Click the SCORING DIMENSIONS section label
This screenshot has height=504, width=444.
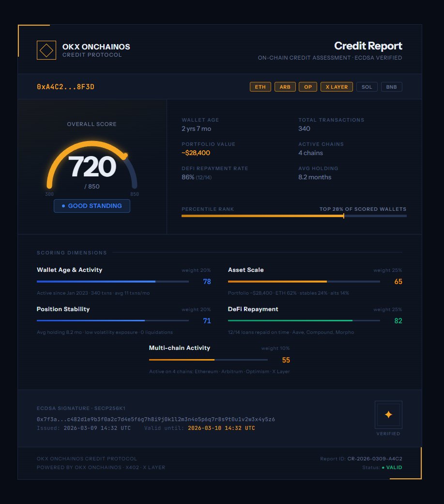(x=72, y=252)
